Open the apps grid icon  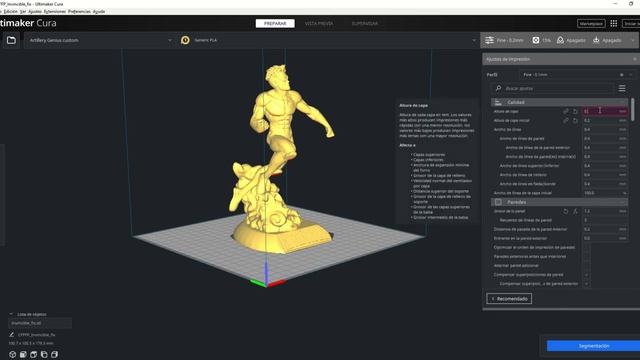tap(613, 23)
